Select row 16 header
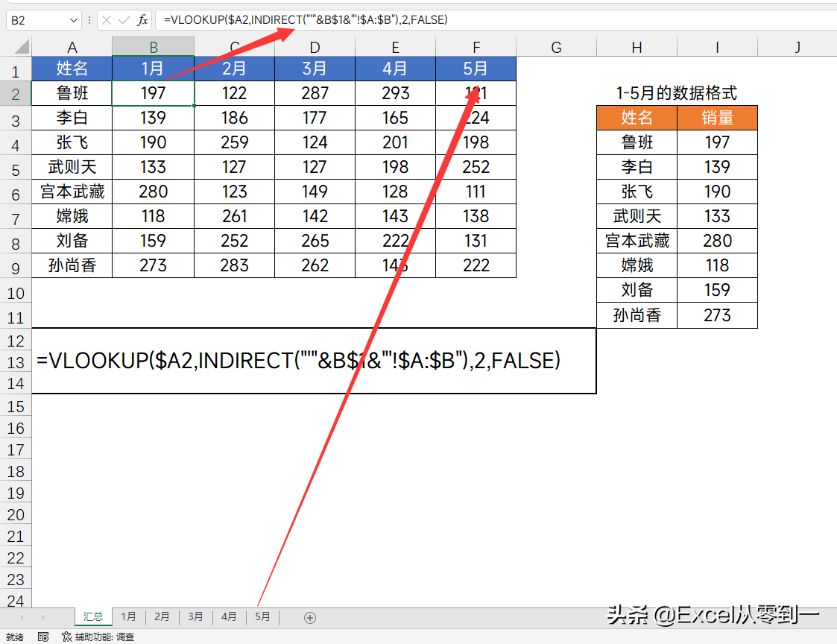 click(x=16, y=428)
